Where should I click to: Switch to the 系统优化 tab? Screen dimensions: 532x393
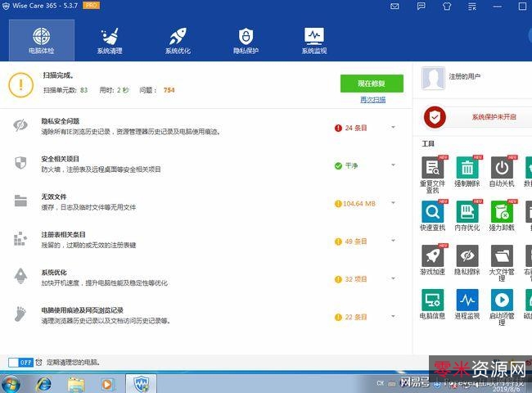[x=178, y=40]
